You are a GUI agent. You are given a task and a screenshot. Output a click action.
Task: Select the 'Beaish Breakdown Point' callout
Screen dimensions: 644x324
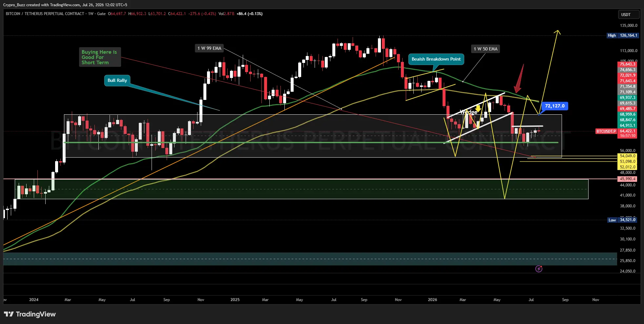tap(436, 59)
